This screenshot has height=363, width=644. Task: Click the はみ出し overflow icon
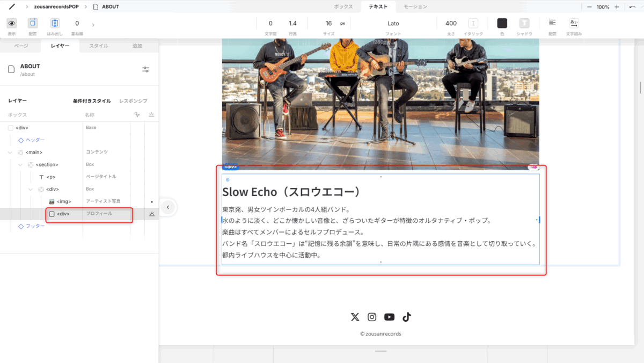(x=54, y=23)
